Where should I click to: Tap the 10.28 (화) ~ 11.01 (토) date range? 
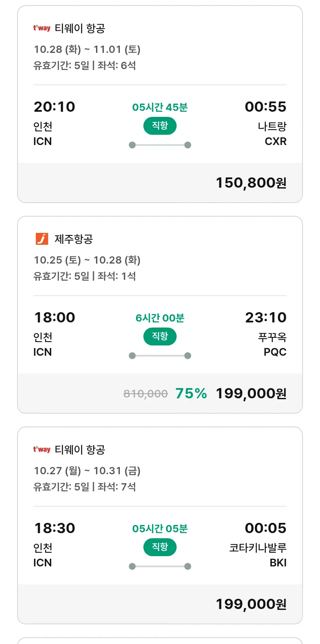pos(87,49)
